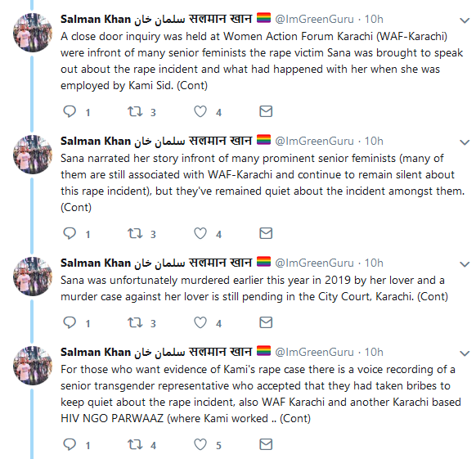Open the 10h timestamp of the last tweet
The image size is (476, 459).
point(374,352)
